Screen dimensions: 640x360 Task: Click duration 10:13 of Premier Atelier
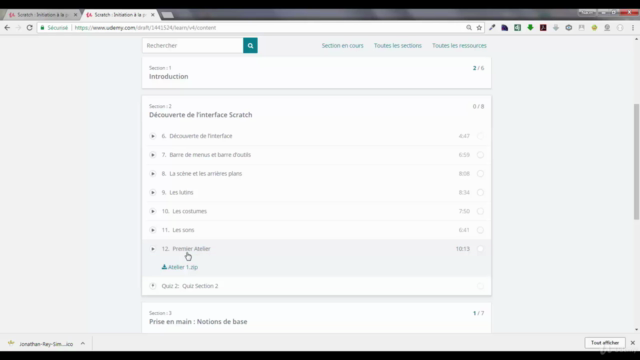(x=462, y=249)
